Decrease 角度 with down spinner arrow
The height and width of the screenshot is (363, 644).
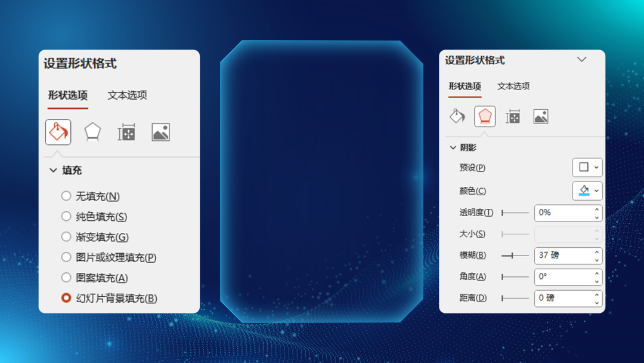coord(597,281)
